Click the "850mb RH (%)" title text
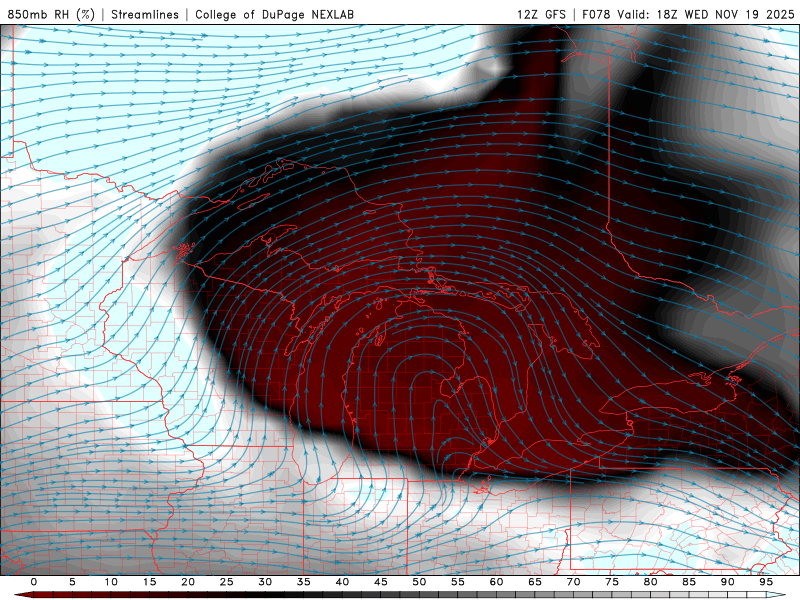 pos(51,14)
